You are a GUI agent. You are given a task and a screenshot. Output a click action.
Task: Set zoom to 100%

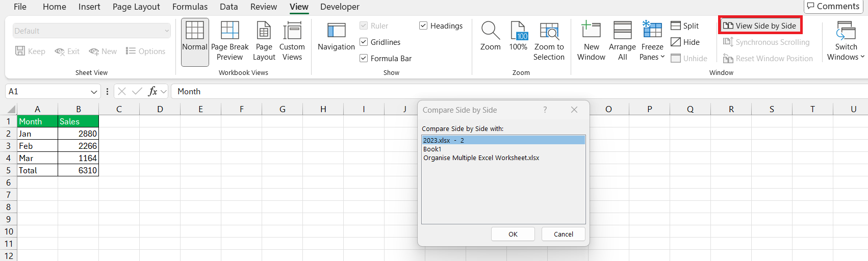pyautogui.click(x=518, y=37)
